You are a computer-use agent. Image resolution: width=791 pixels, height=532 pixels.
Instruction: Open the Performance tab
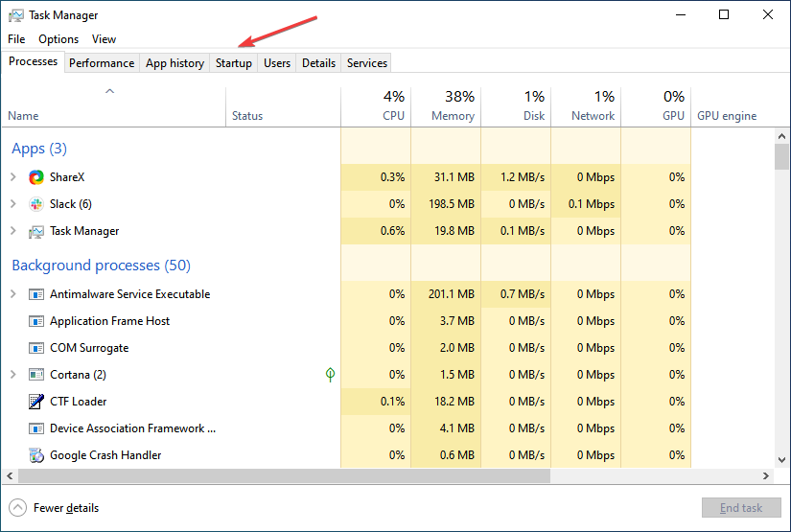click(102, 63)
